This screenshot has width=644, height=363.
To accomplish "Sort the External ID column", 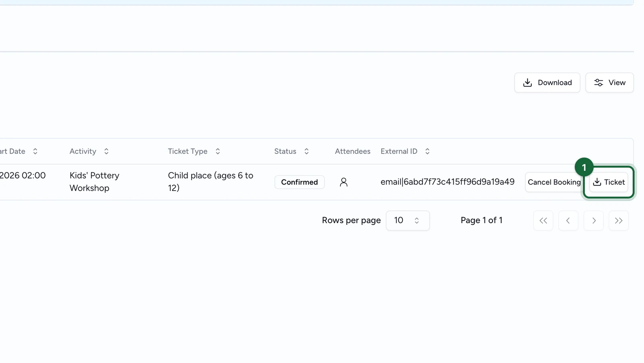I will [x=405, y=151].
